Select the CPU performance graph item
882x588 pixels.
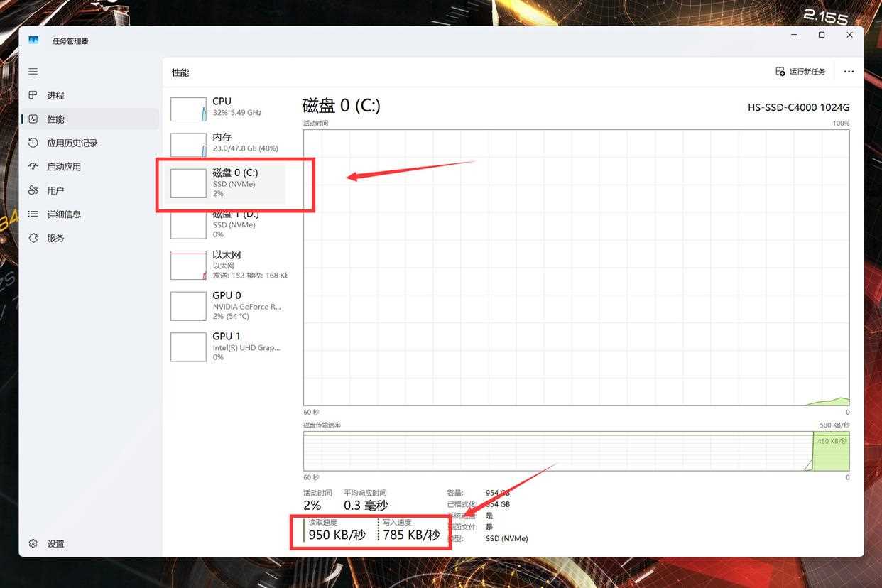click(x=227, y=107)
